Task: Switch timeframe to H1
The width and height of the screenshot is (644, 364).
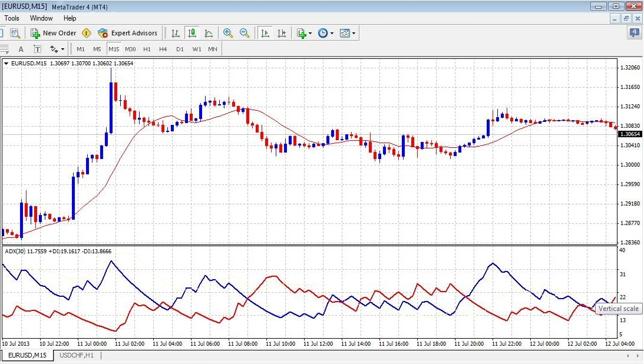Action: click(147, 49)
